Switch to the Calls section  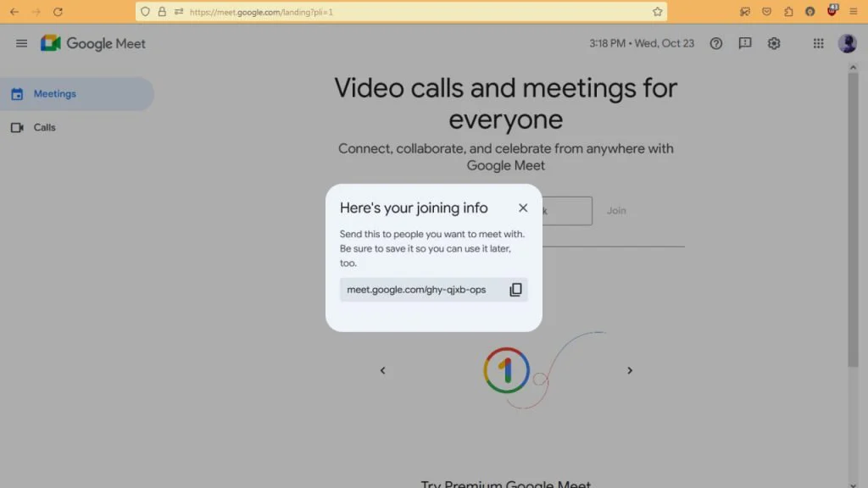[x=44, y=127]
